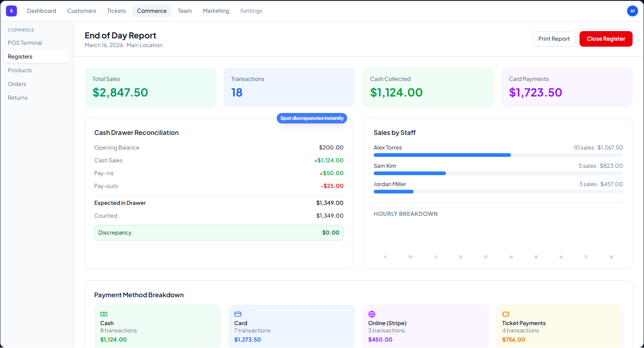Click the Card $1,273.50 breakdown amount
The height and width of the screenshot is (348, 644).
247,340
